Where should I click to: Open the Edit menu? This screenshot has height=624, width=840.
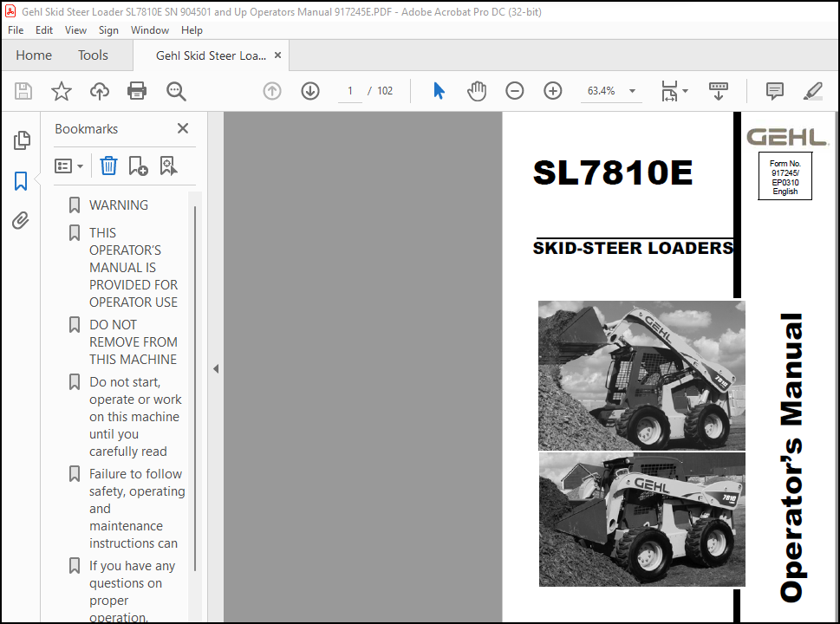44,30
